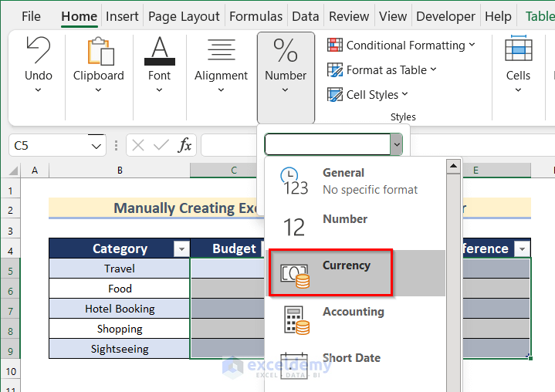555x392 pixels.
Task: Click the number format combo box arrow
Action: [x=396, y=144]
